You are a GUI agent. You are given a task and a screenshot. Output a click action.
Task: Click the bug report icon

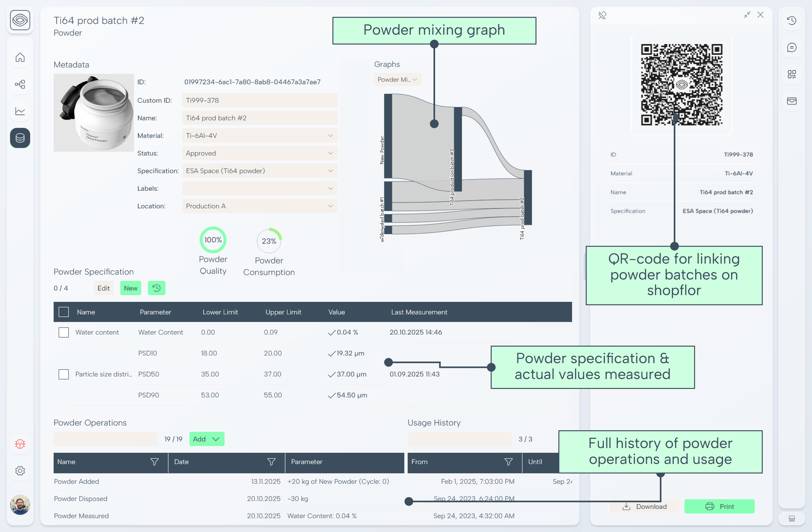(20, 444)
